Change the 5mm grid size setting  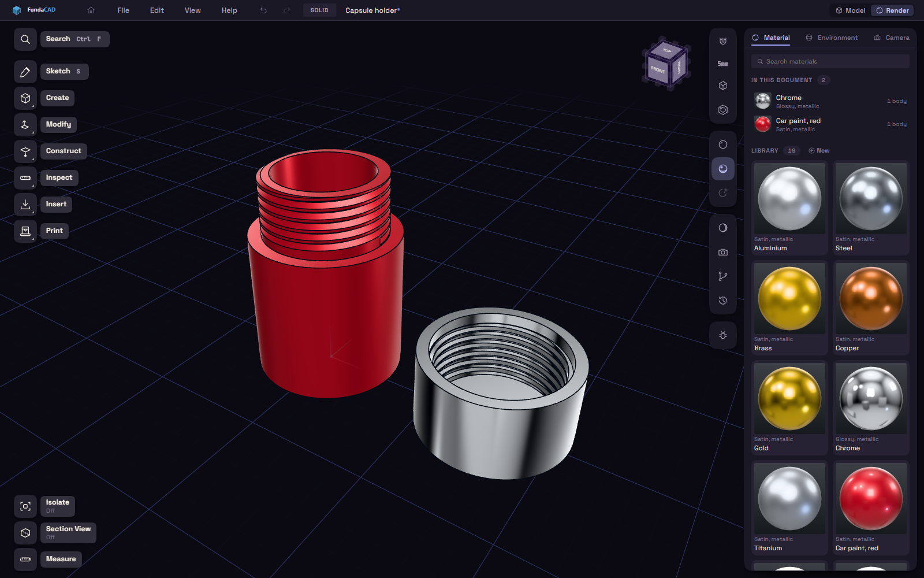(x=723, y=64)
